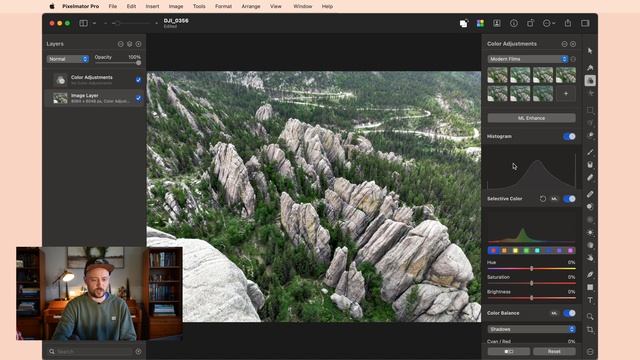Open the Apple menu
The height and width of the screenshot is (360, 640).
[x=52, y=6]
